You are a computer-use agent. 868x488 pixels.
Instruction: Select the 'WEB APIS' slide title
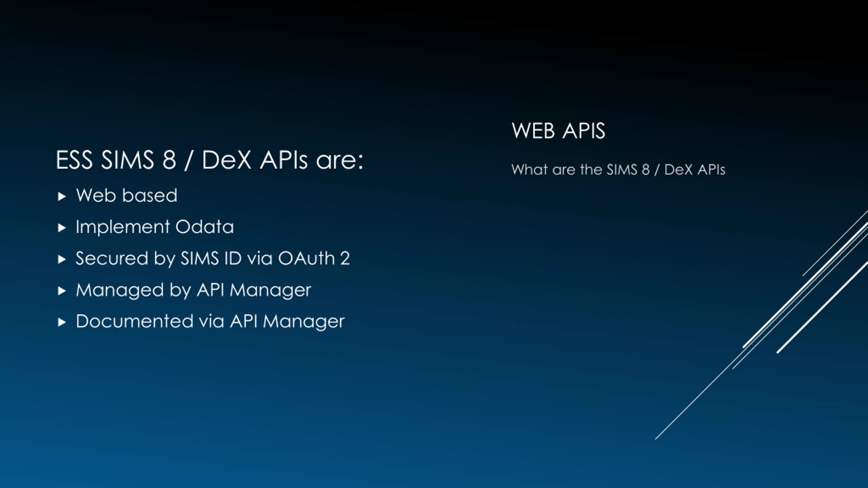click(558, 130)
